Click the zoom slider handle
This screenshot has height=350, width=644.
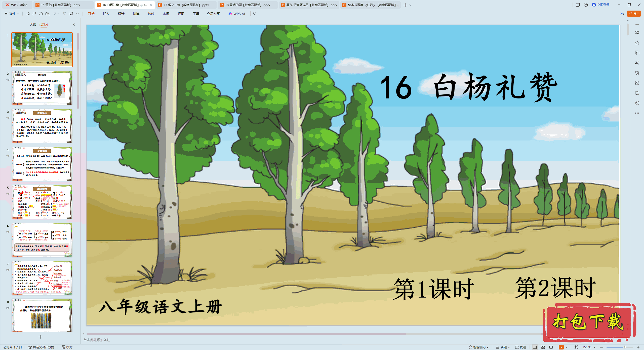coord(624,347)
